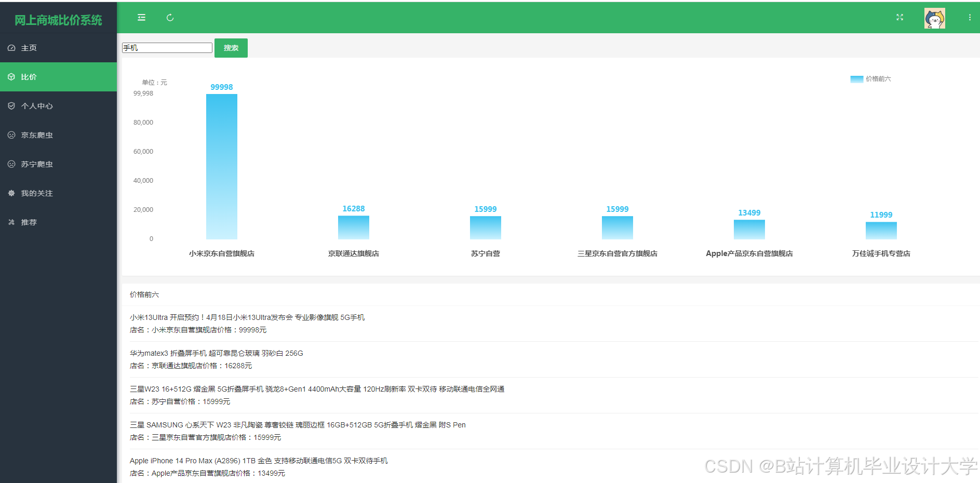The height and width of the screenshot is (483, 980).
Task: Open 推荐 menu item
Action: pos(58,222)
